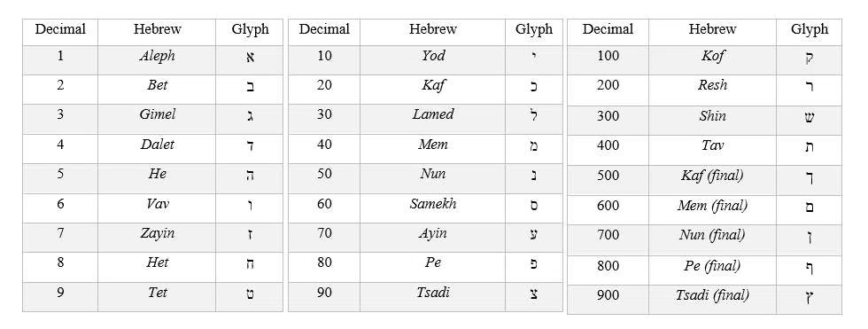Click the Hebrew name Gimel
The height and width of the screenshot is (329, 868).
pyautogui.click(x=158, y=114)
